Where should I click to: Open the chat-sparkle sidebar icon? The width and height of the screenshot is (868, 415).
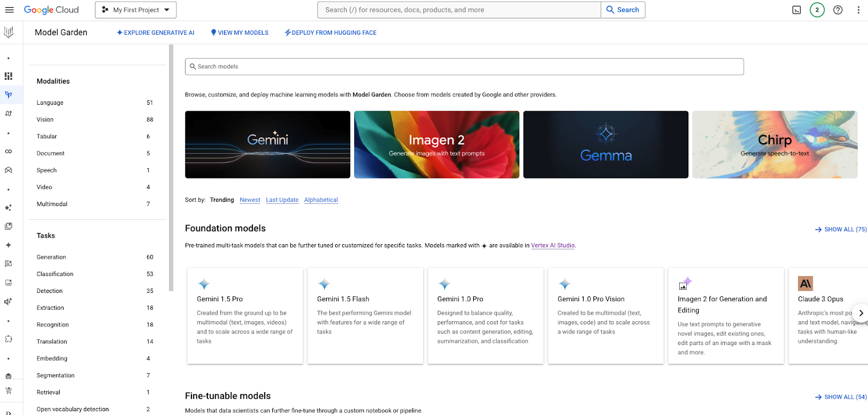click(x=8, y=264)
